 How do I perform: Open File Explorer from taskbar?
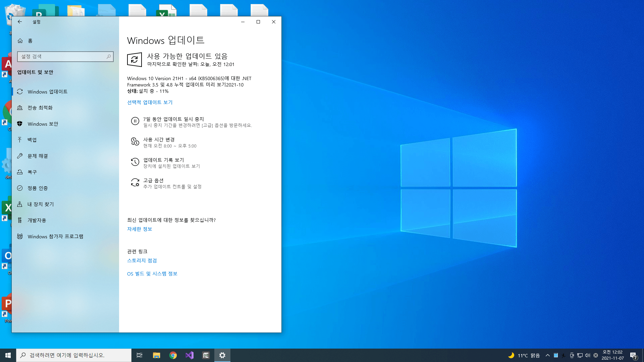coord(156,355)
